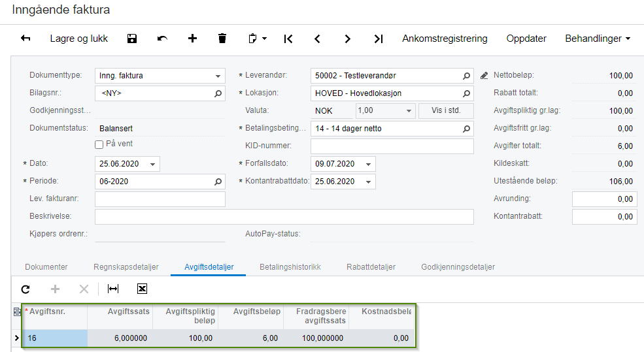Switch to Dokumenter tab
This screenshot has height=352, width=644.
pos(46,267)
